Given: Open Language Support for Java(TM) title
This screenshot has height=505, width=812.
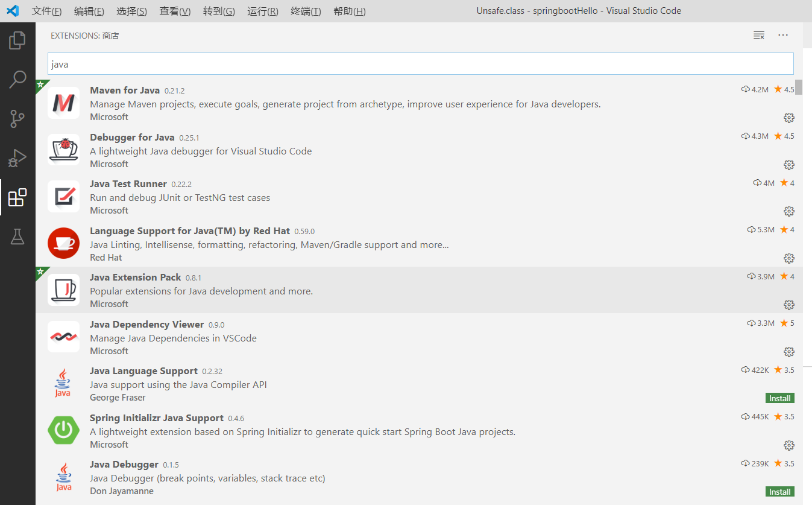Looking at the screenshot, I should pyautogui.click(x=190, y=231).
